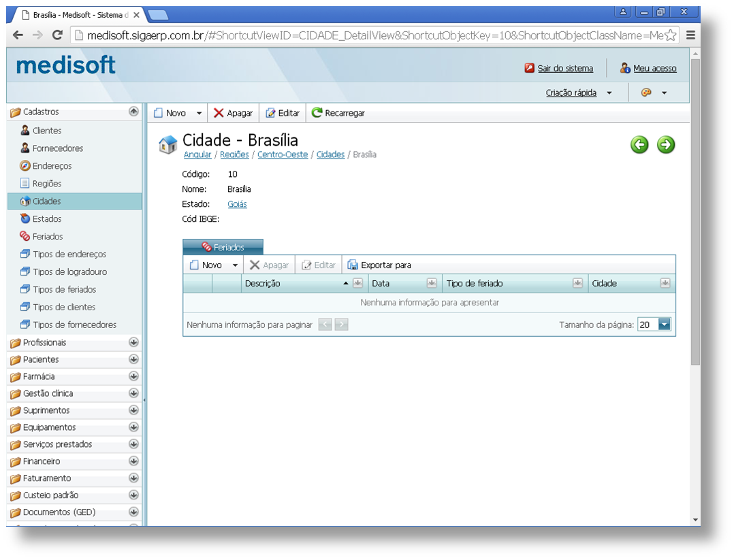This screenshot has height=560, width=734.
Task: Click the browser back arrow
Action: [18, 35]
